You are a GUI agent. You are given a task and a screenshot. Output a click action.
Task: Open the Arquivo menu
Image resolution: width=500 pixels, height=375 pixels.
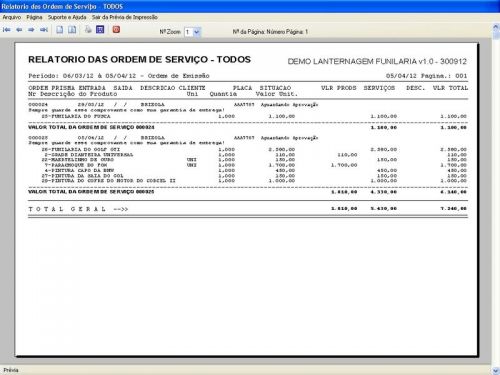point(12,17)
